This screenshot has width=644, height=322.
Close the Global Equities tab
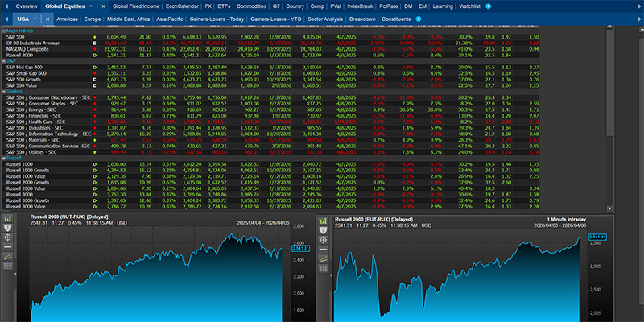pyautogui.click(x=103, y=6)
